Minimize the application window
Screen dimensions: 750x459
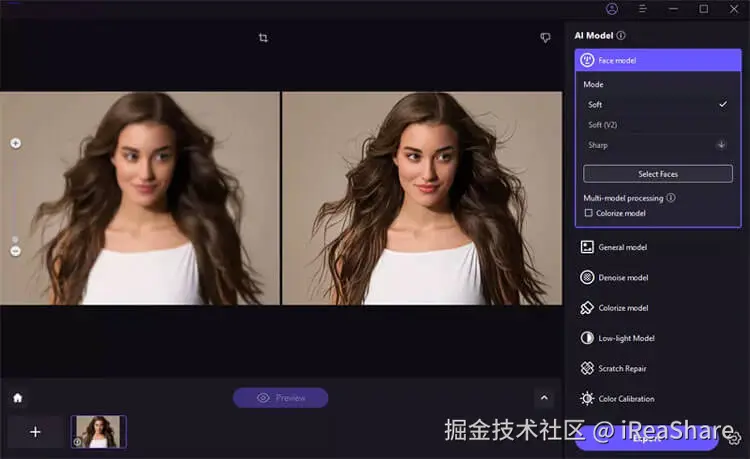click(x=673, y=9)
